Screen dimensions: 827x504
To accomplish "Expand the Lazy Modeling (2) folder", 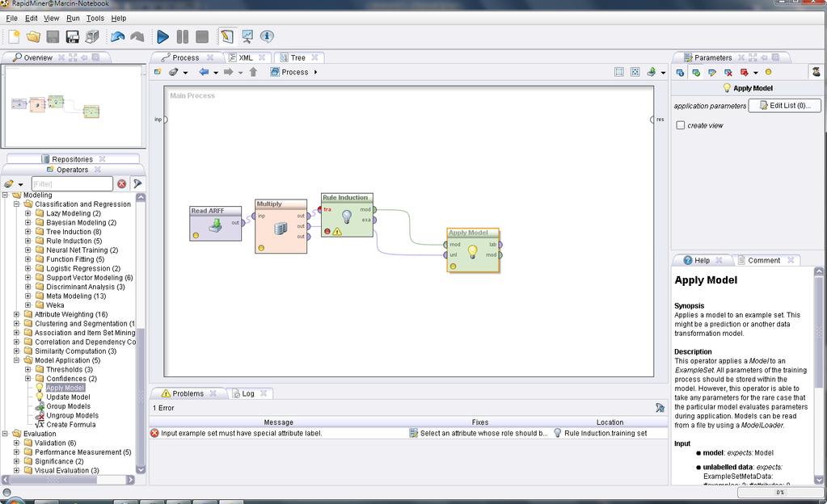I will [28, 213].
